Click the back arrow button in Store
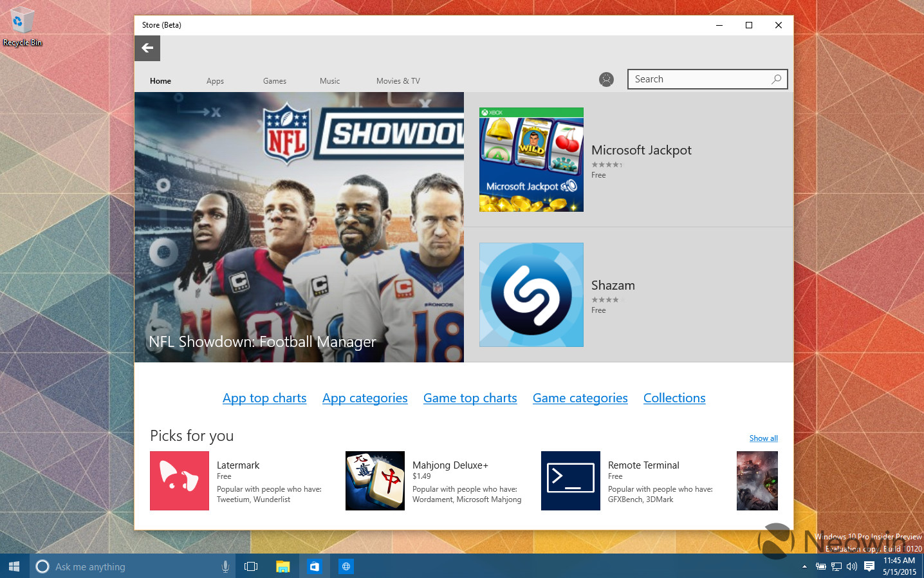The height and width of the screenshot is (578, 924). (147, 48)
